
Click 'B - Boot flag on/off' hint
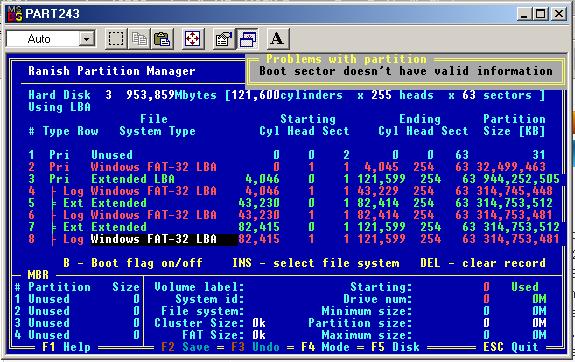133,263
